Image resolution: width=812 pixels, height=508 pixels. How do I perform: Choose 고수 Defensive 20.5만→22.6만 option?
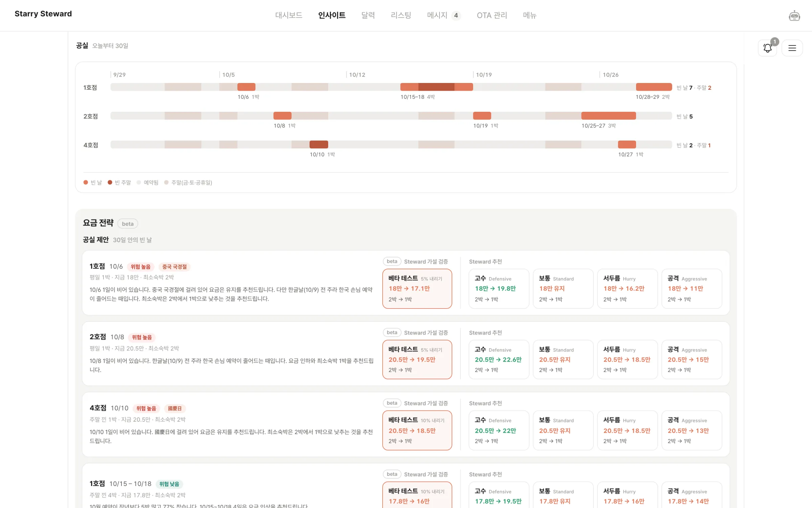(499, 360)
